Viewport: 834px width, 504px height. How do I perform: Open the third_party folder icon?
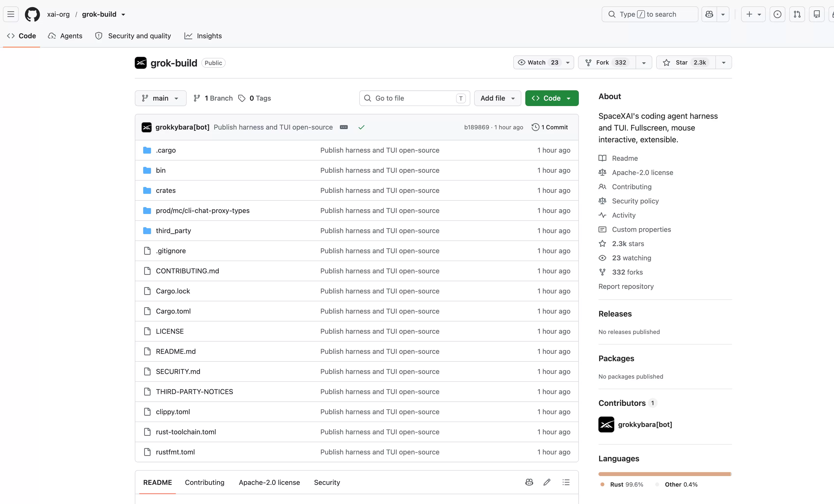click(x=147, y=231)
